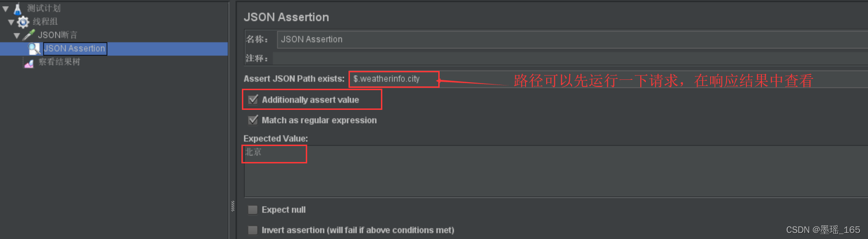Collapse the 线程组 tree node arrow
The height and width of the screenshot is (239, 868).
pyautogui.click(x=11, y=22)
